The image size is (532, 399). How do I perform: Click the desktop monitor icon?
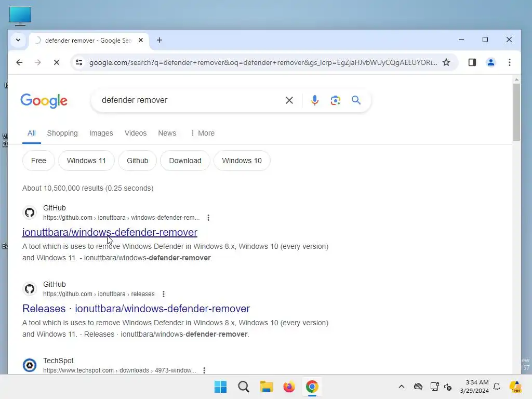20,16
